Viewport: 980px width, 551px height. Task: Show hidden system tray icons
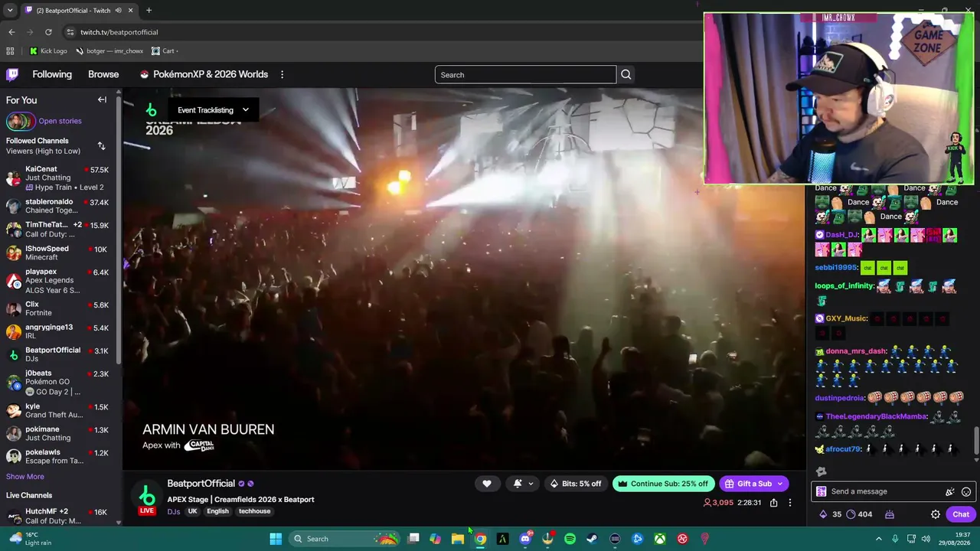pyautogui.click(x=878, y=539)
